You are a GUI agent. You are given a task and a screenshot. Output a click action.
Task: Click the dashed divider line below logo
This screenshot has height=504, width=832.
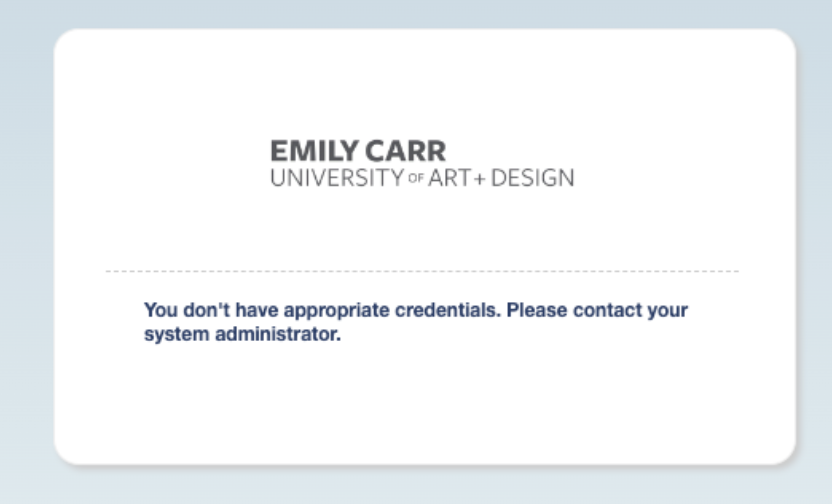(x=422, y=271)
